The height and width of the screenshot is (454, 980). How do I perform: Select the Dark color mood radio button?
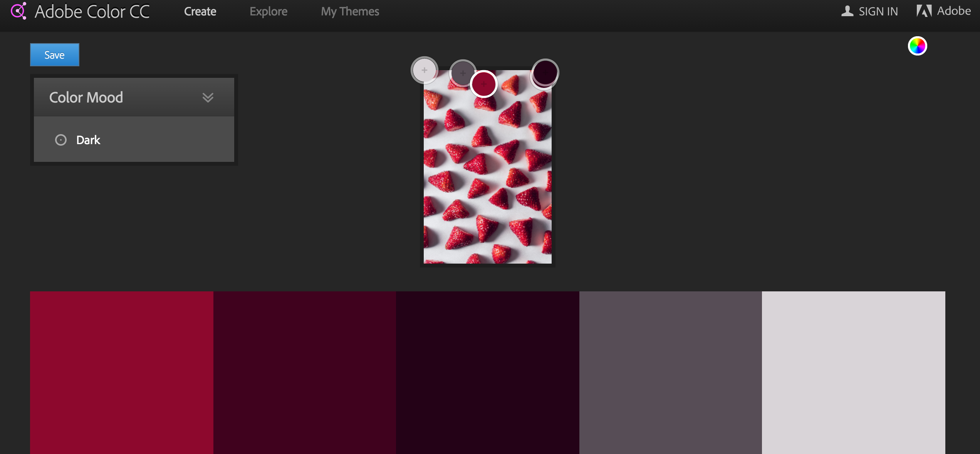tap(60, 139)
